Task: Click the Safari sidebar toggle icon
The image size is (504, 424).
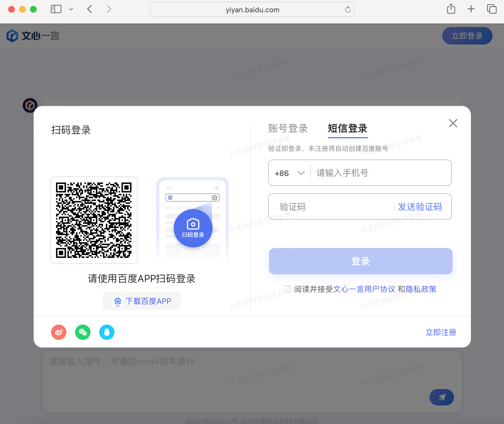Action: coord(56,9)
